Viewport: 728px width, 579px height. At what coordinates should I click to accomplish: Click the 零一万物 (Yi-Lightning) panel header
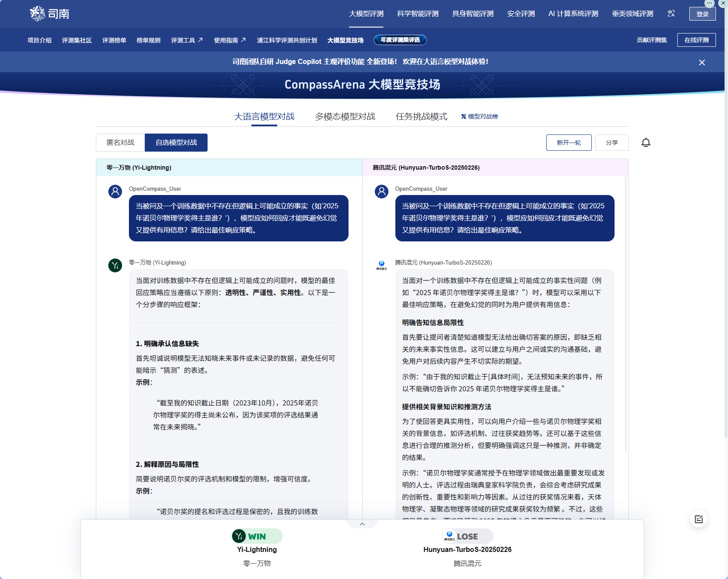pos(229,168)
